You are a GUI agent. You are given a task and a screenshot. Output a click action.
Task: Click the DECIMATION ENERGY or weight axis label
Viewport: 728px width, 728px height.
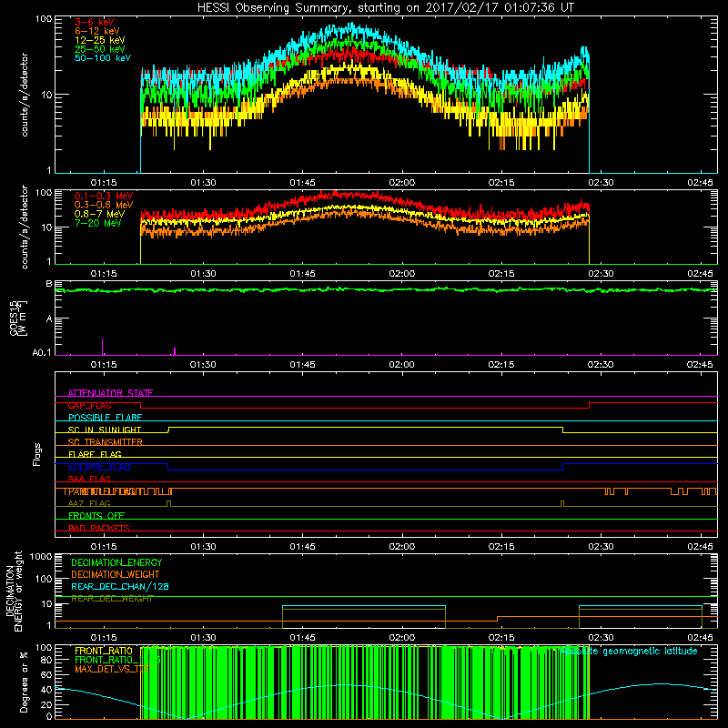coord(14,591)
